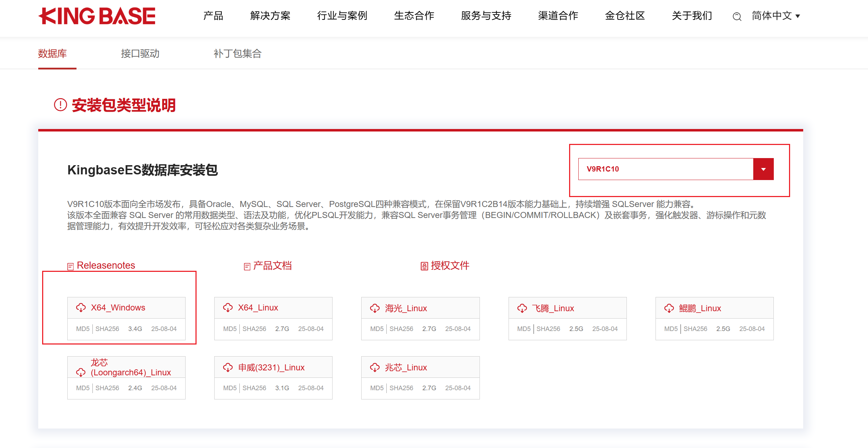Open the 解决方案 menu
The height and width of the screenshot is (448, 868).
coord(270,16)
